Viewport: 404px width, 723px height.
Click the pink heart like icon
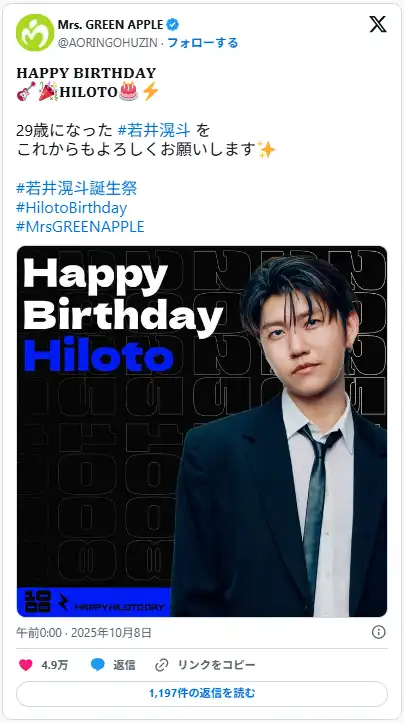26,664
